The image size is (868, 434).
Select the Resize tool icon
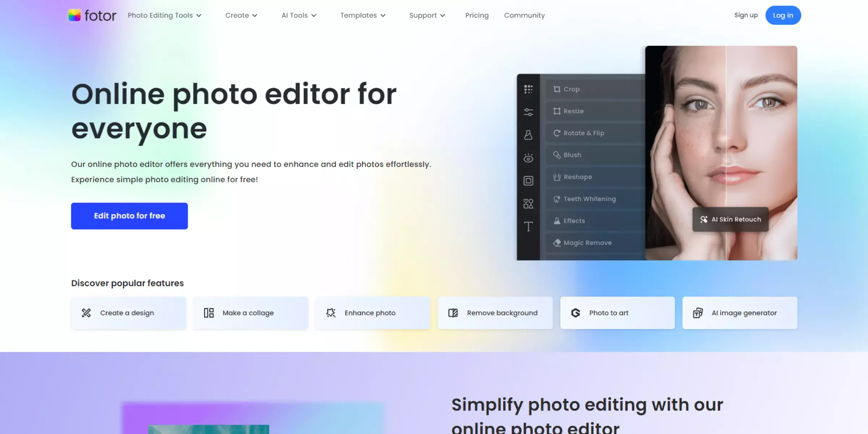coord(557,111)
